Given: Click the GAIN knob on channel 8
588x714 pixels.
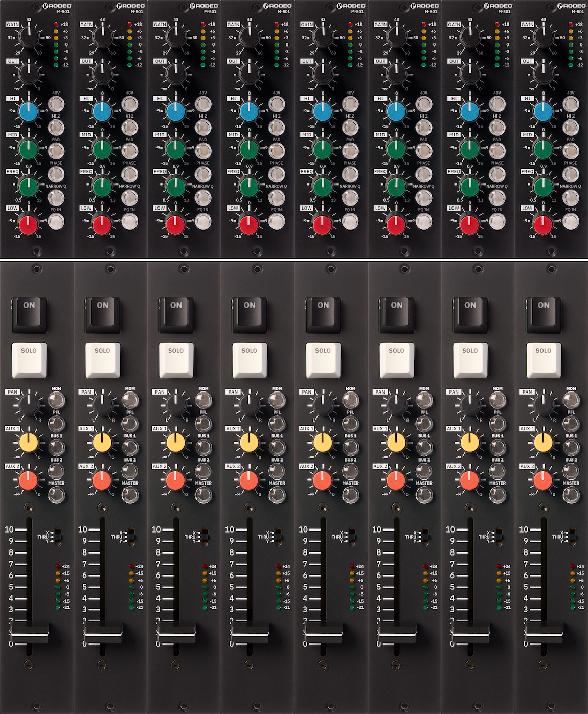Looking at the screenshot, I should [x=543, y=37].
